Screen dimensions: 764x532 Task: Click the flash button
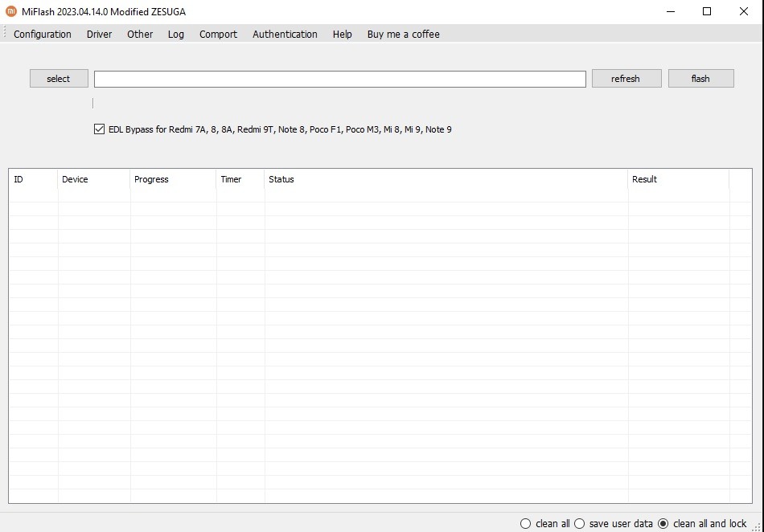point(700,79)
